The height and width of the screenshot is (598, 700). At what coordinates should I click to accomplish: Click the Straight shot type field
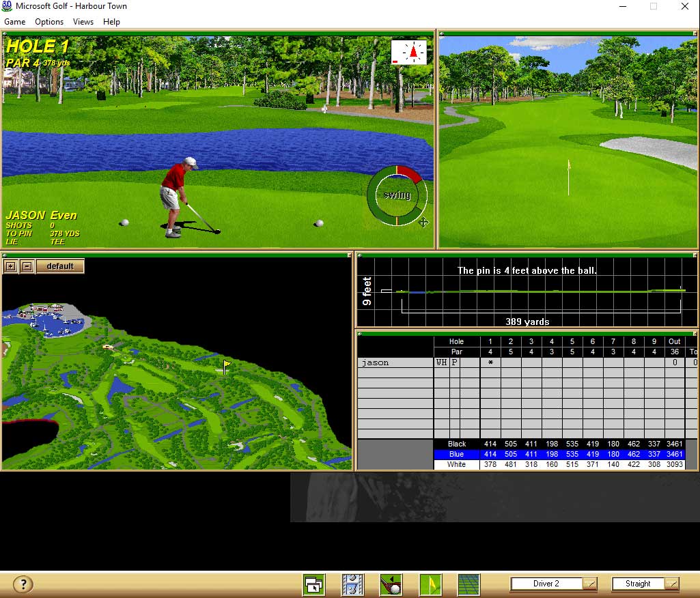click(x=638, y=584)
